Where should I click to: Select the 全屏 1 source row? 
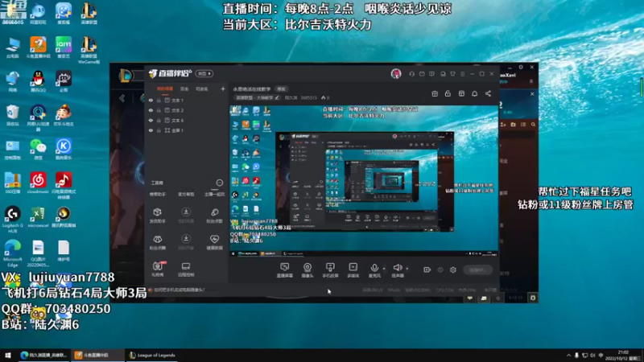click(187, 130)
